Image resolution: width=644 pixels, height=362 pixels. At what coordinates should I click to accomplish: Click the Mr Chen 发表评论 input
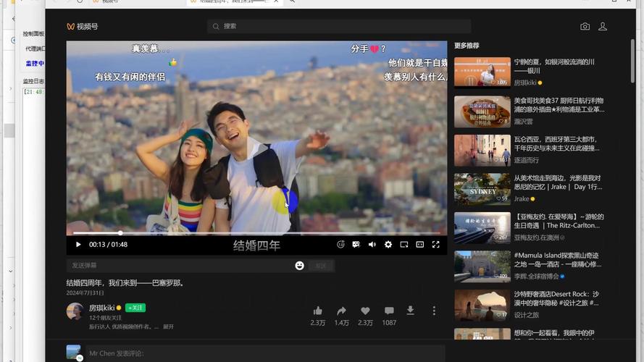coord(265,353)
